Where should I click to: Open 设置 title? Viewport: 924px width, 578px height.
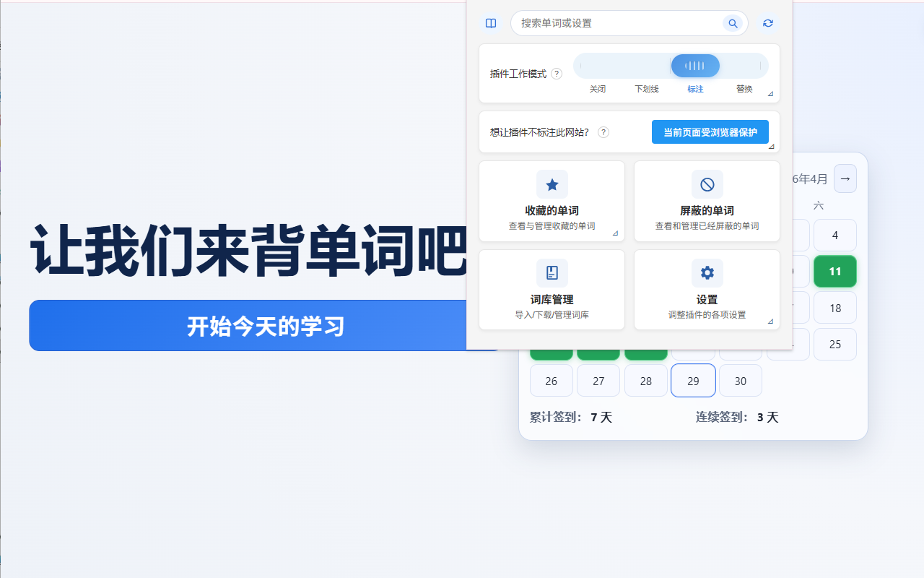point(707,299)
